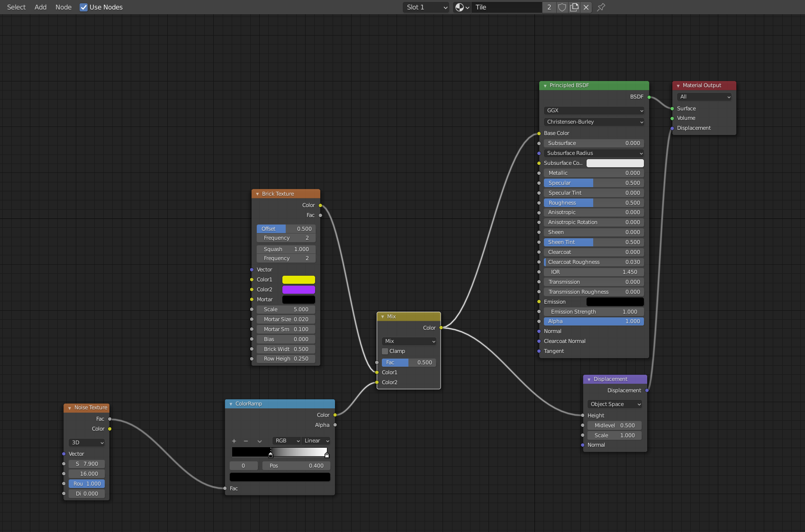Click the Noise Texture Color output socket

pyautogui.click(x=110, y=429)
